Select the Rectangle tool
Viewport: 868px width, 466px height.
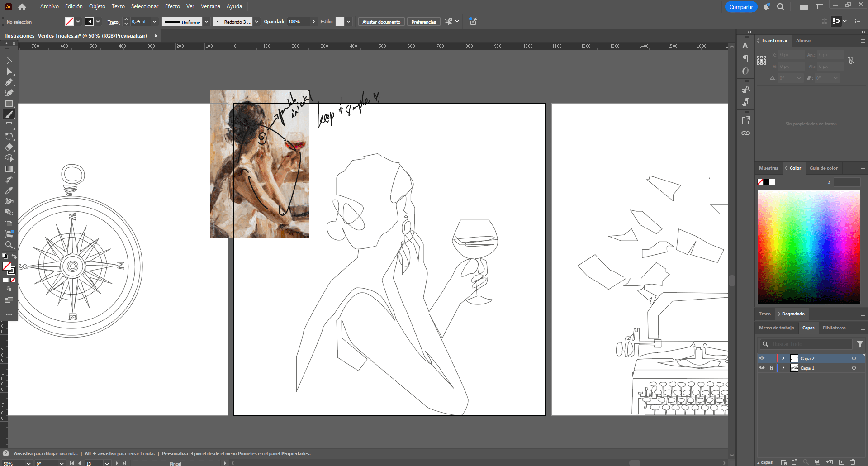pos(9,104)
